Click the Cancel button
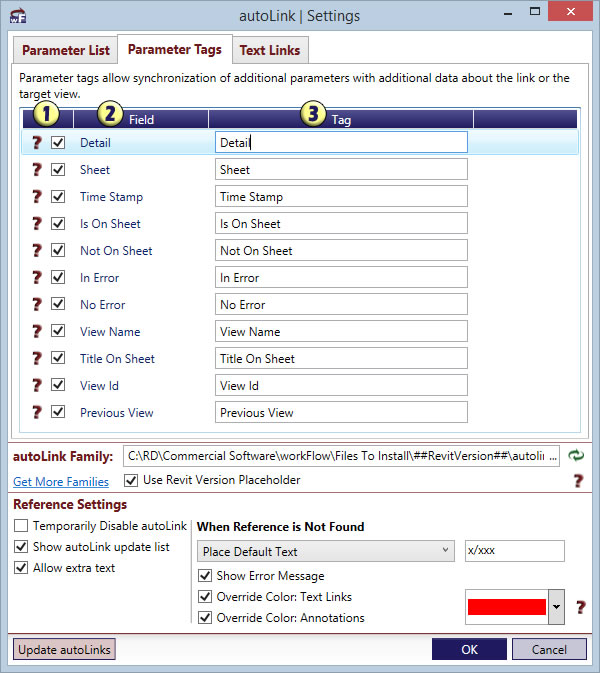Screen dimensions: 600x673 pos(549,649)
